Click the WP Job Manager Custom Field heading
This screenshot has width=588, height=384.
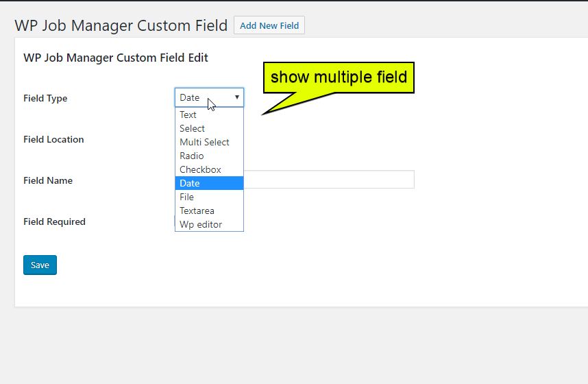coord(121,25)
